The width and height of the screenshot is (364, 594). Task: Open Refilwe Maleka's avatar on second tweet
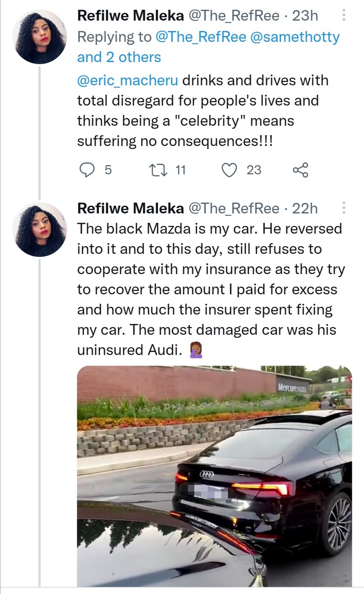pyautogui.click(x=39, y=230)
